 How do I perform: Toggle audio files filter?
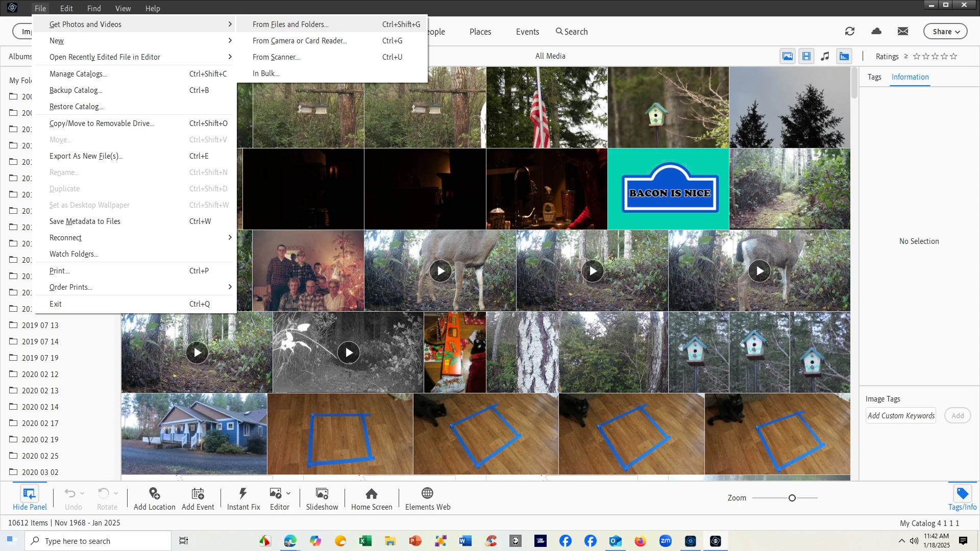825,57
